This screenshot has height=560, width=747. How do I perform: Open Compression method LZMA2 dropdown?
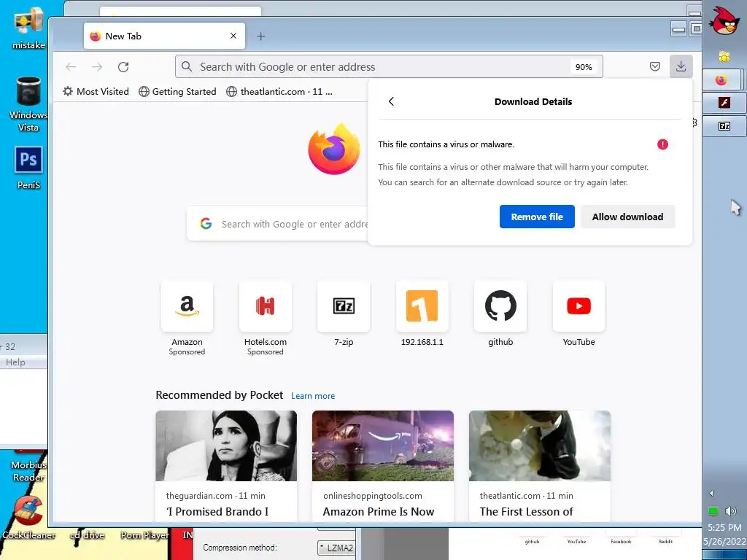pyautogui.click(x=336, y=548)
